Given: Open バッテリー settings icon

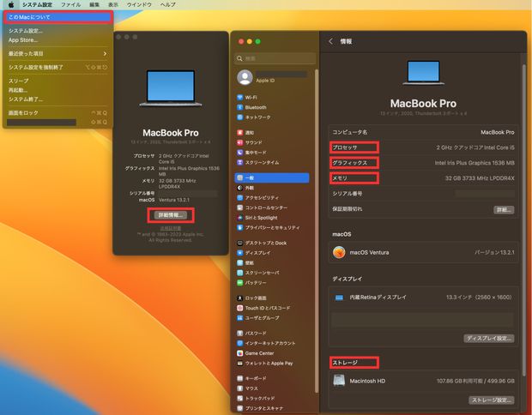Looking at the screenshot, I should coord(240,282).
